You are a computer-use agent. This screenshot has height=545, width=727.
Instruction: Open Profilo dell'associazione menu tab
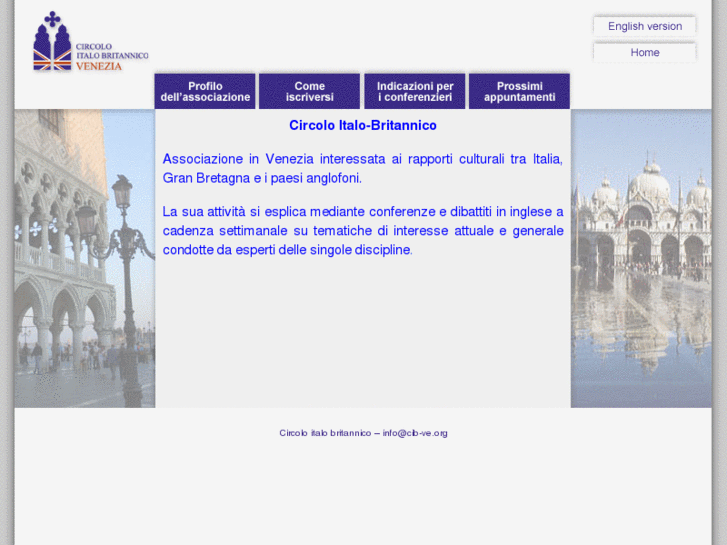coord(205,91)
